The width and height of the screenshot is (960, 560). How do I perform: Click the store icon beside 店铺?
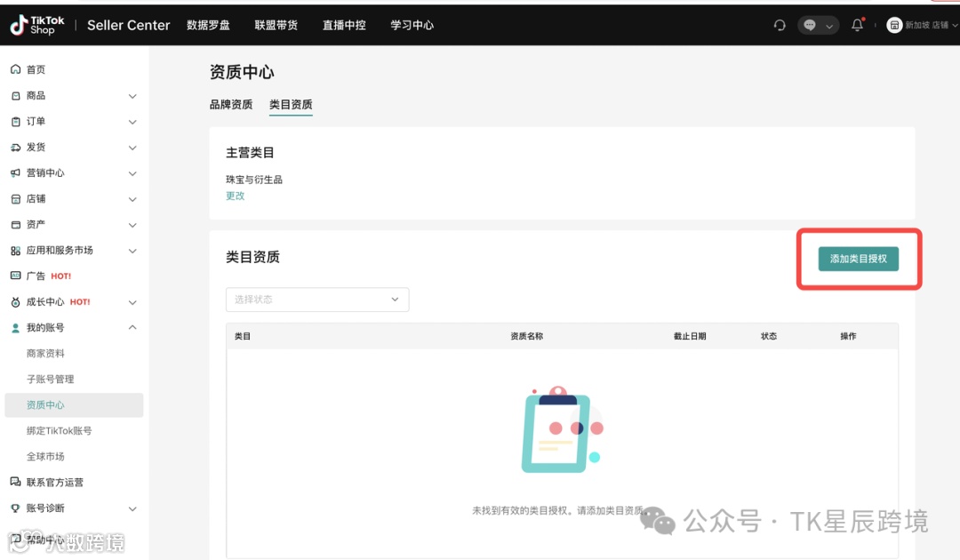pos(16,198)
